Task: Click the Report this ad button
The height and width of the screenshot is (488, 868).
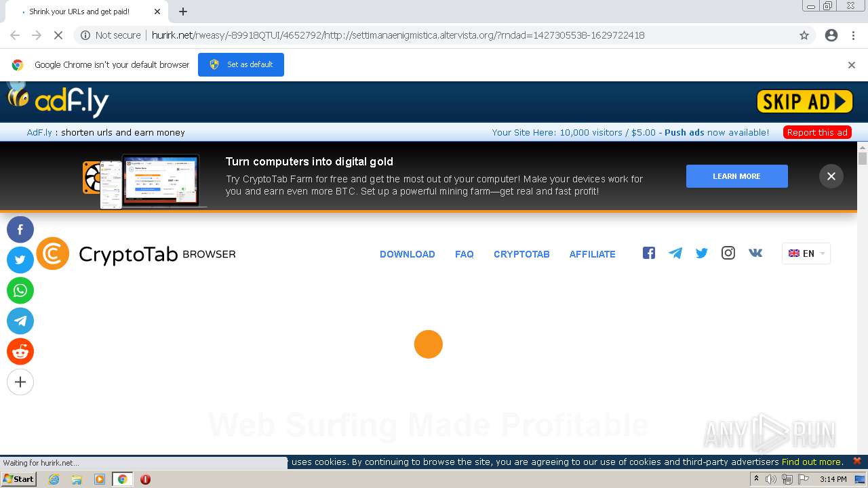Action: click(817, 132)
